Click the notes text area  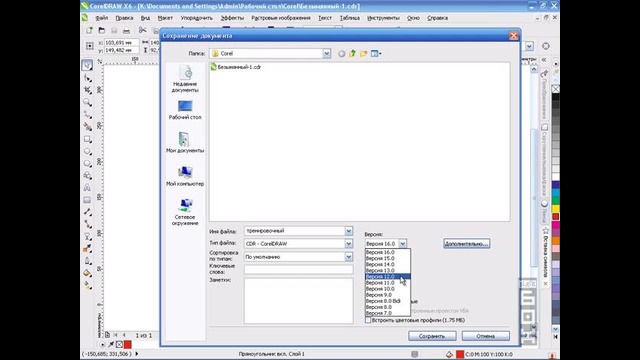point(298,301)
